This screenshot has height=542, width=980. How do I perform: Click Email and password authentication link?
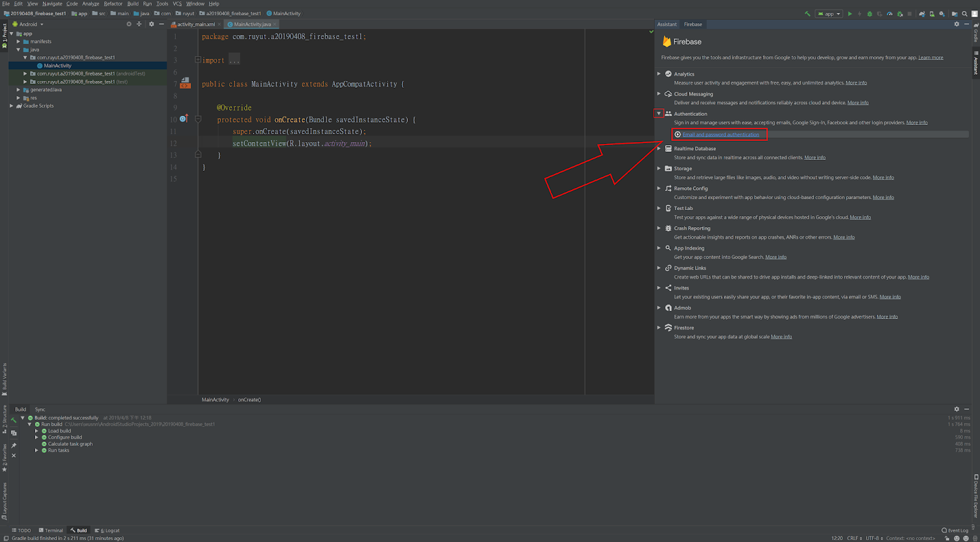[721, 135]
